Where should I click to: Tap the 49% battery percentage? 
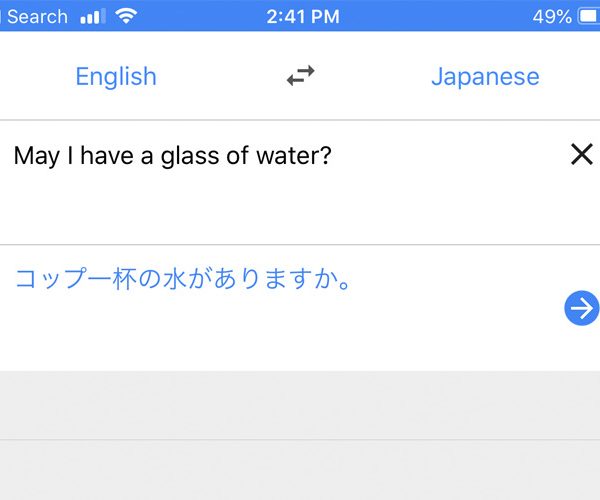[x=552, y=17]
